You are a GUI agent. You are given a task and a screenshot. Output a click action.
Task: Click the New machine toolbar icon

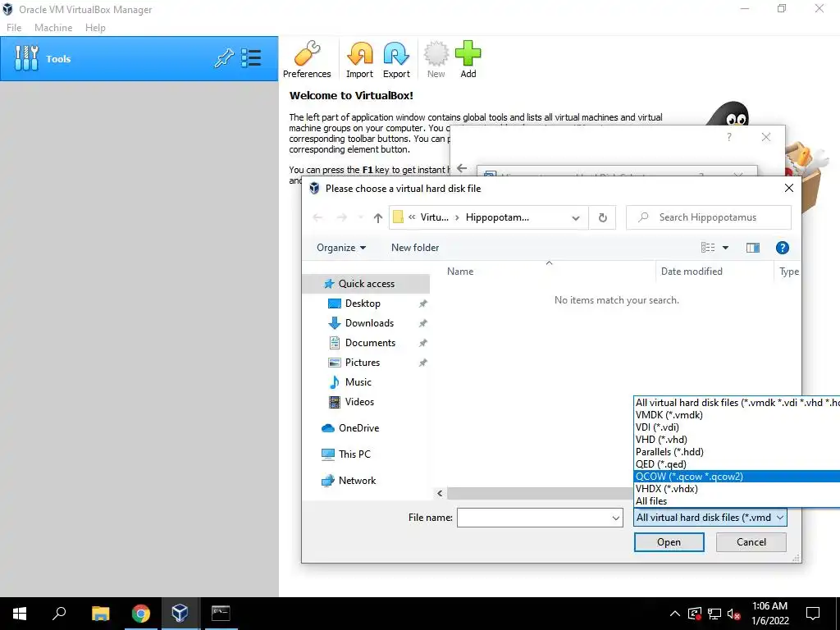[x=436, y=59]
